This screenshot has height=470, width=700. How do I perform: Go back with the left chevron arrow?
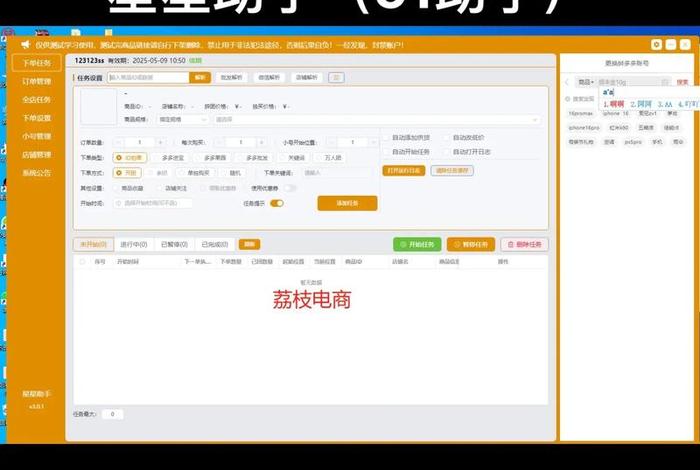click(x=567, y=82)
